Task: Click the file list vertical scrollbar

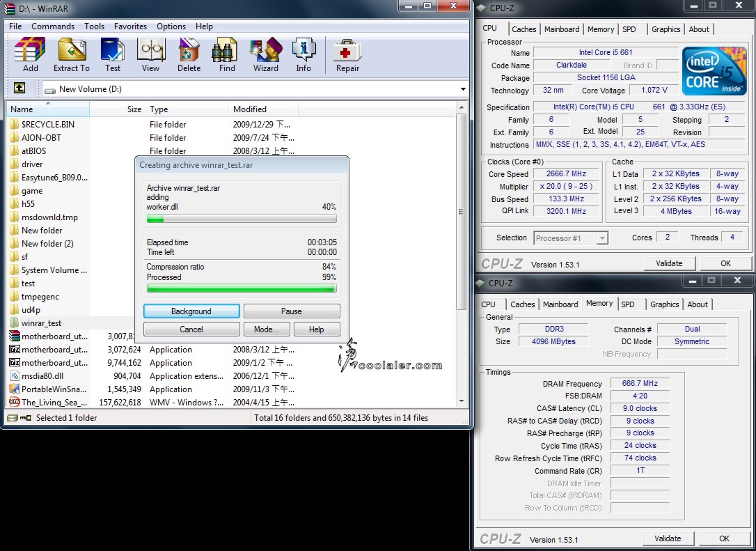Action: 461,211
